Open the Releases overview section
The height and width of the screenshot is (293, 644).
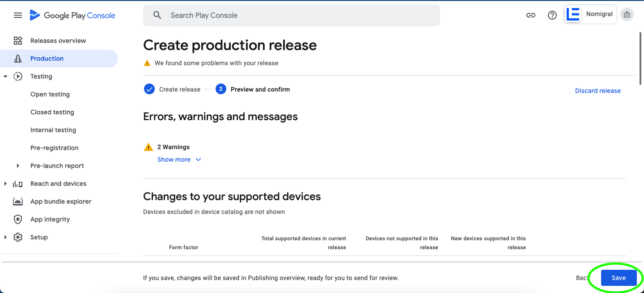click(x=58, y=41)
